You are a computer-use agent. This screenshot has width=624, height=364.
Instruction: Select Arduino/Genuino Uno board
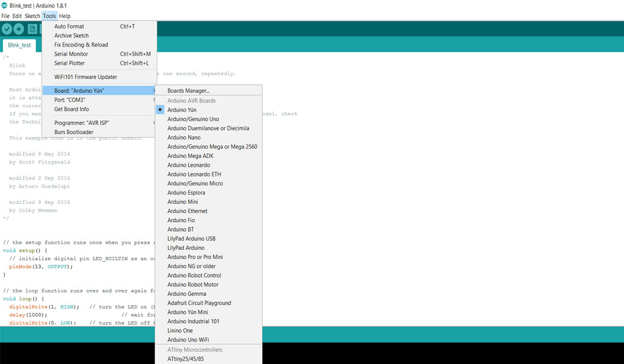coord(209,119)
